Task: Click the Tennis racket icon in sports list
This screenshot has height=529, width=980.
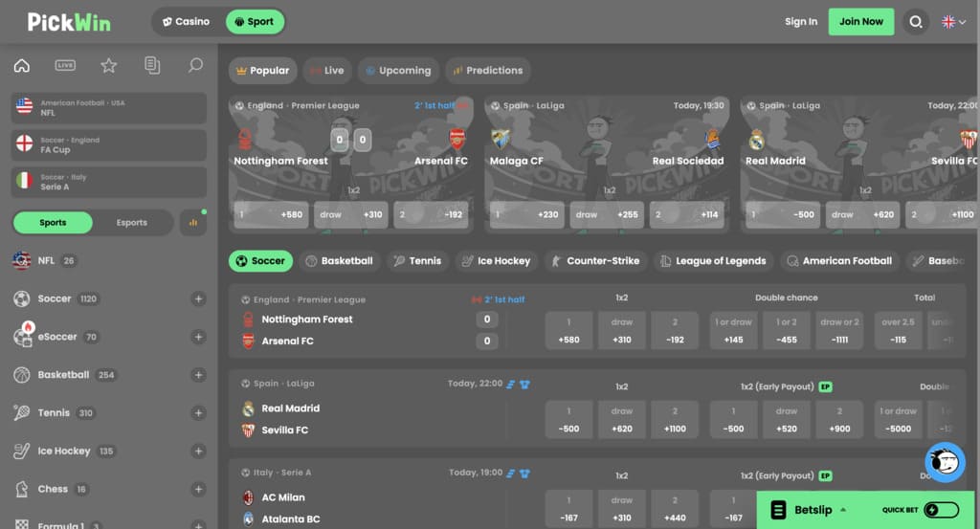Action: click(22, 413)
